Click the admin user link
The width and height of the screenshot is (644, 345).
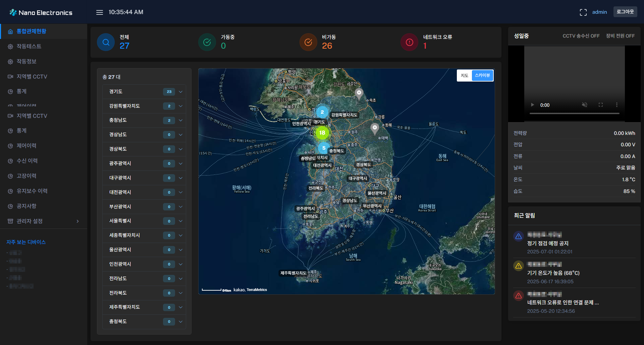(599, 12)
